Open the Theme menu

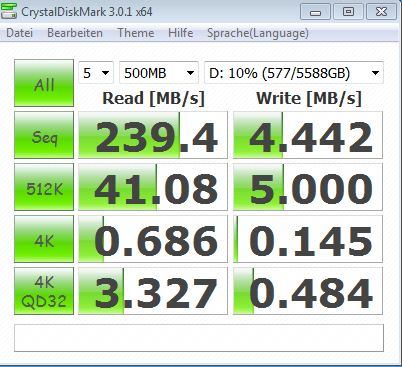click(136, 33)
